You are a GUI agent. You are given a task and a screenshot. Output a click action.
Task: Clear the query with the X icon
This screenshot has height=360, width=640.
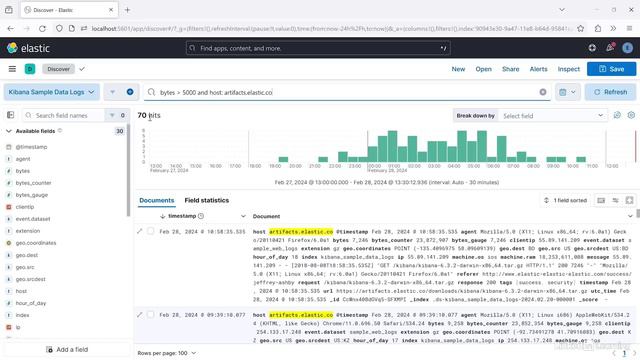click(542, 92)
